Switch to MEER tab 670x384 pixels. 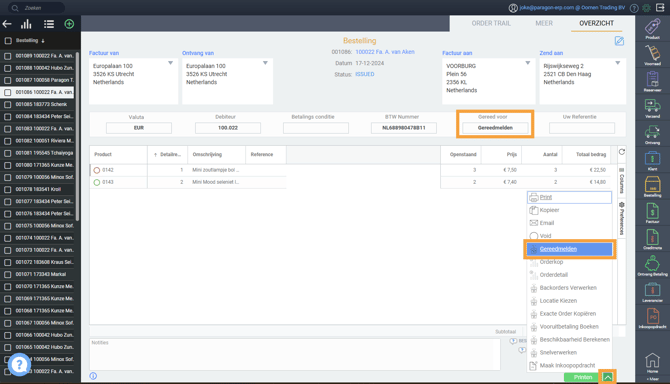(544, 23)
